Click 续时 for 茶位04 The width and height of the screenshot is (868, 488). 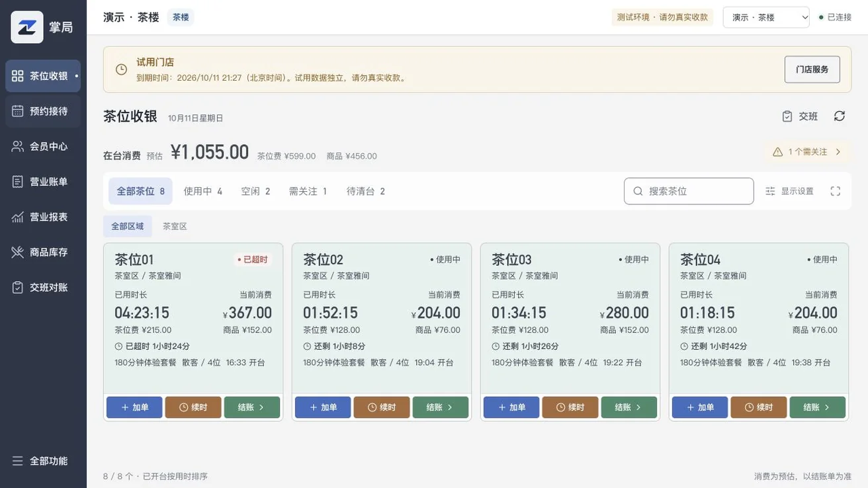click(759, 407)
